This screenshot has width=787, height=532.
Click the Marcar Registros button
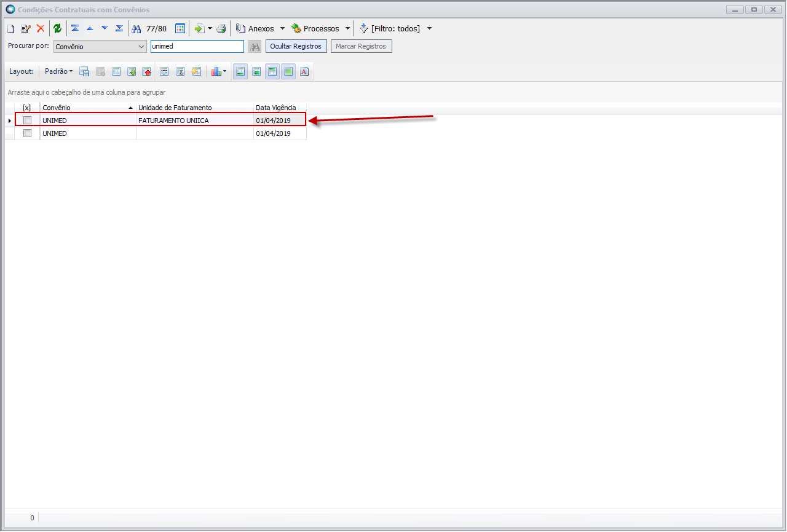tap(361, 47)
